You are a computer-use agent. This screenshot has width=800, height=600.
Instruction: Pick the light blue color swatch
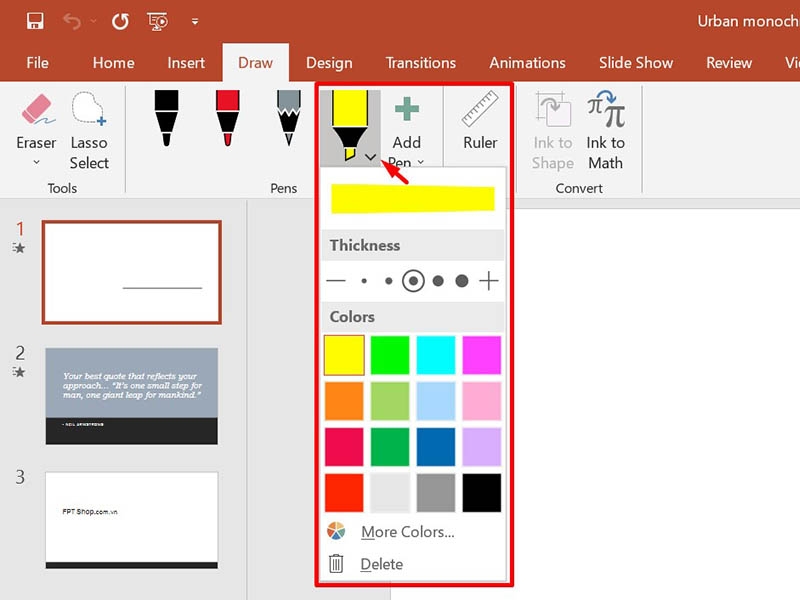pyautogui.click(x=436, y=401)
